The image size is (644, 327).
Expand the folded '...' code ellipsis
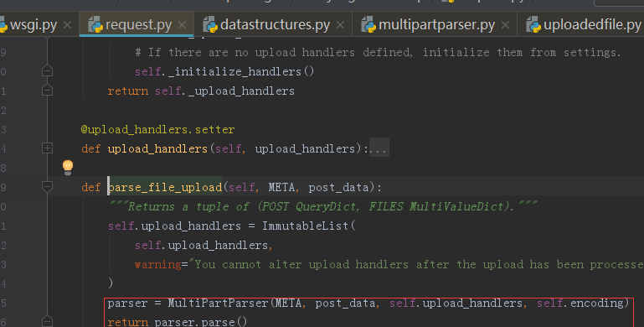pyautogui.click(x=379, y=148)
